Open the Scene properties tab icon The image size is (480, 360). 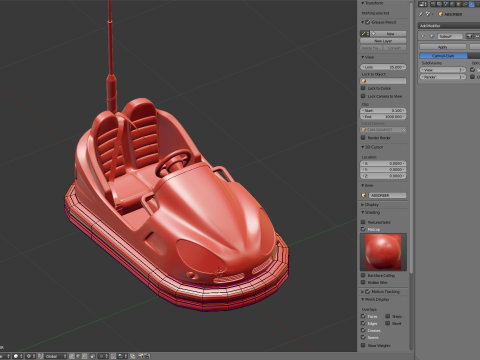[446, 4]
